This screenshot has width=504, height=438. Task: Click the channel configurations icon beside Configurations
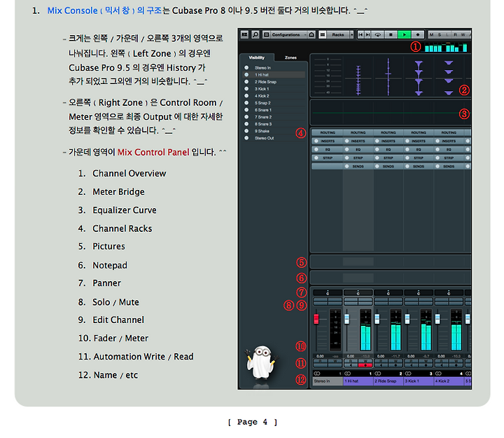[267, 35]
